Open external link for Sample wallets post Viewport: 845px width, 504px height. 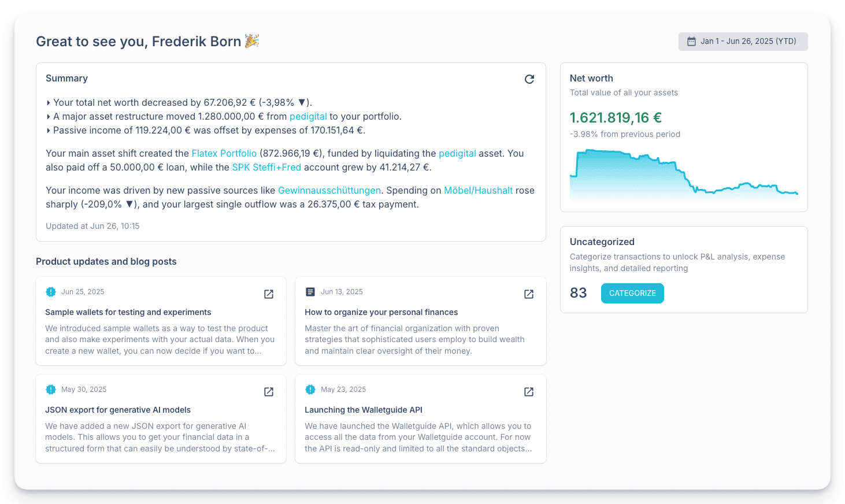pyautogui.click(x=269, y=294)
